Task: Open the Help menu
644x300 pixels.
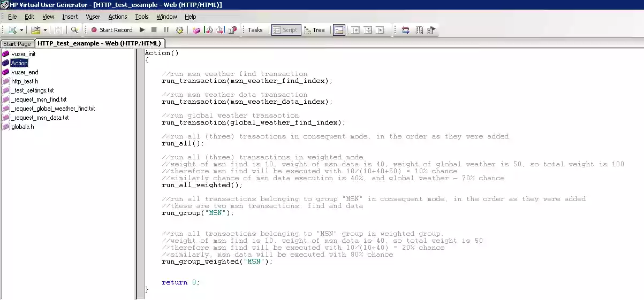Action: point(190,17)
